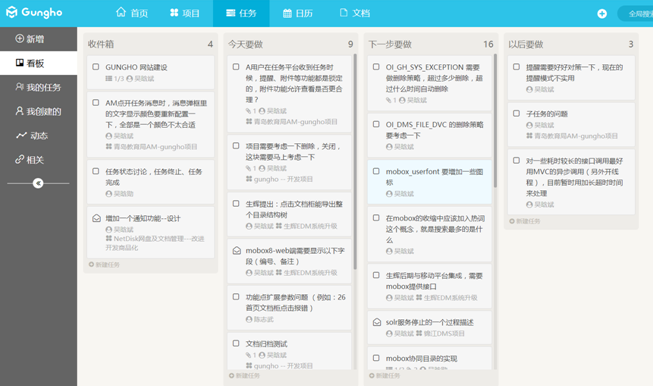Switch to the 日历 tab
Screen dimensions: 653x386
[297, 13]
